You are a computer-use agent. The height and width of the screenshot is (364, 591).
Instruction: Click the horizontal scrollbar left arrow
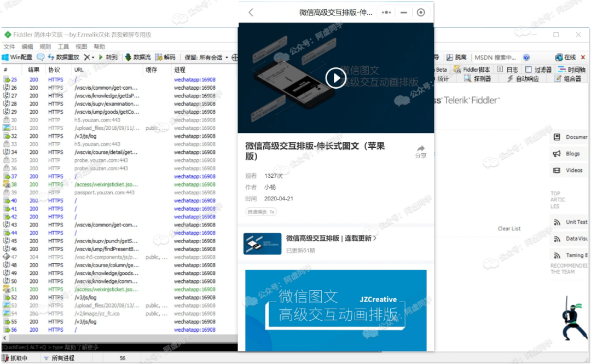tap(4, 338)
